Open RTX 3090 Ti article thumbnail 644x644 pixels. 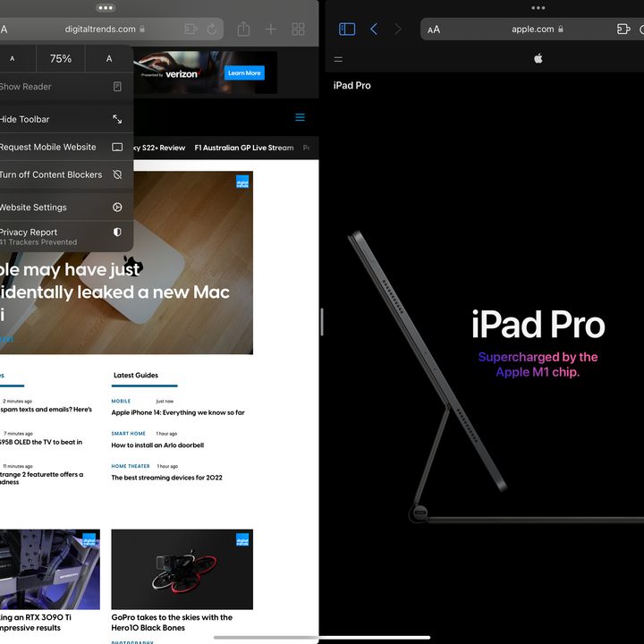(50, 569)
